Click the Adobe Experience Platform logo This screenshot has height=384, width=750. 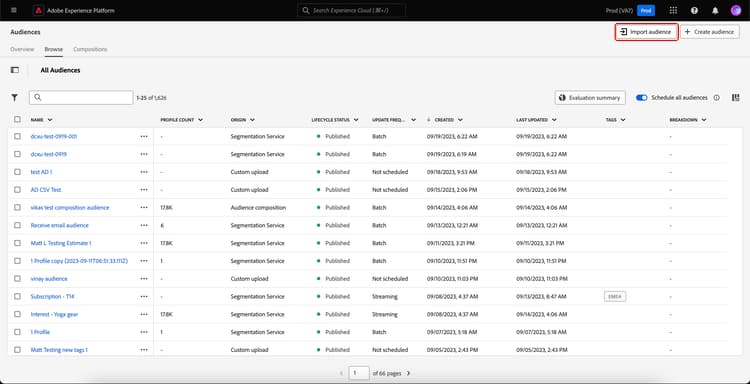(39, 11)
